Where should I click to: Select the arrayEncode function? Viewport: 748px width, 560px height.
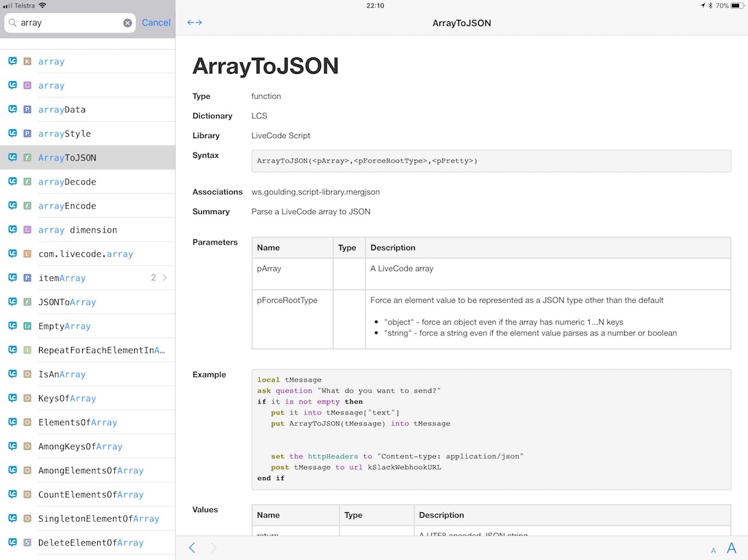(67, 206)
